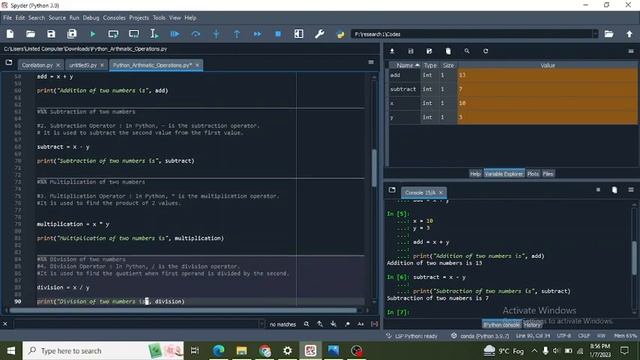Screen dimensions: 640x360
Task: Run cell and advance
Action: (134, 34)
